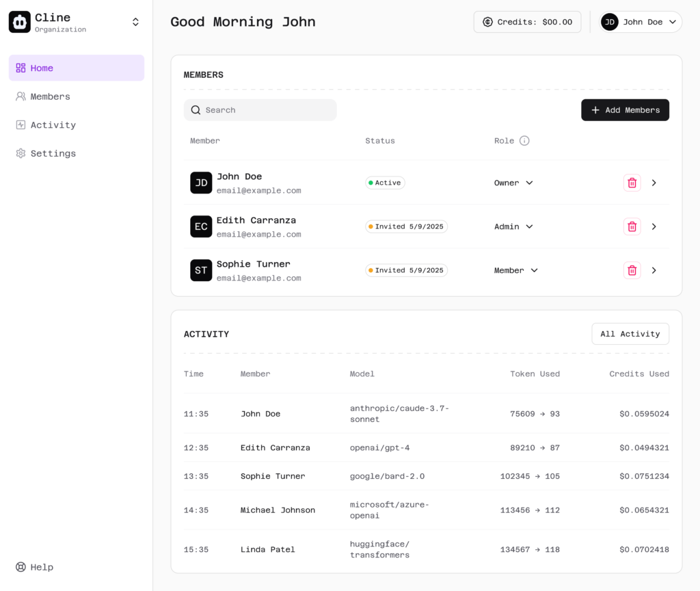The width and height of the screenshot is (700, 591).
Task: Open the Activity sidebar item
Action: (53, 125)
